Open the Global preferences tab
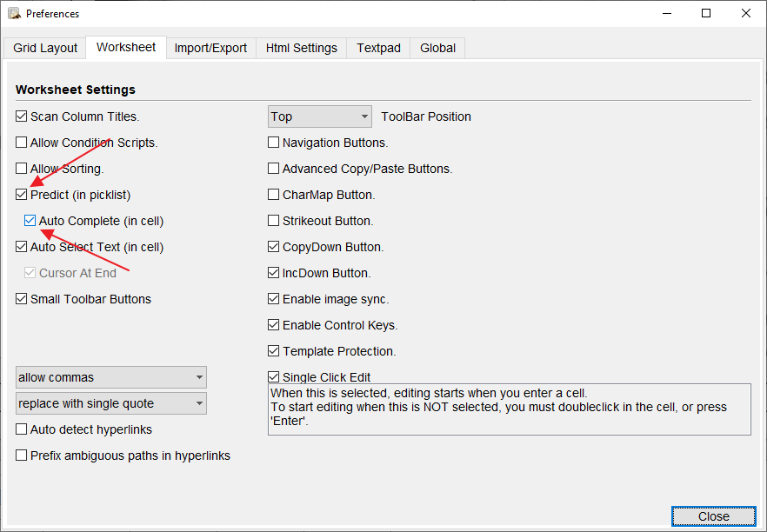Image resolution: width=767 pixels, height=532 pixels. (437, 48)
